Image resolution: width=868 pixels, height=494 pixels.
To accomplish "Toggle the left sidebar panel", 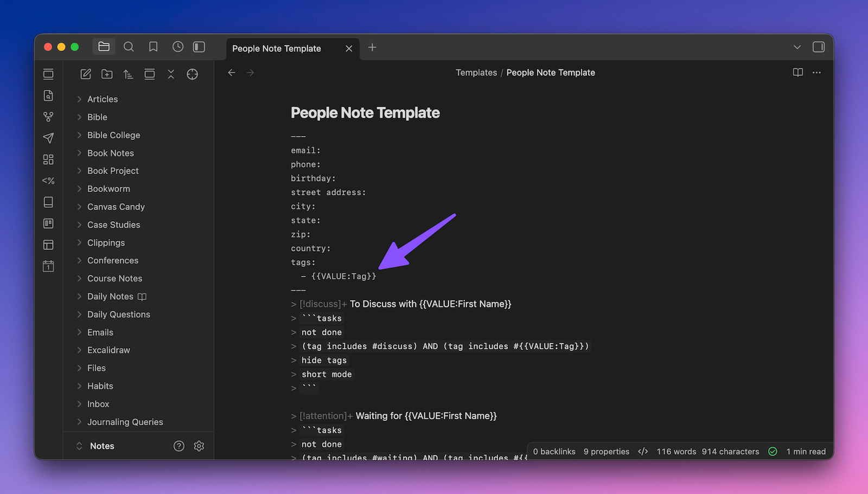I will [x=199, y=47].
